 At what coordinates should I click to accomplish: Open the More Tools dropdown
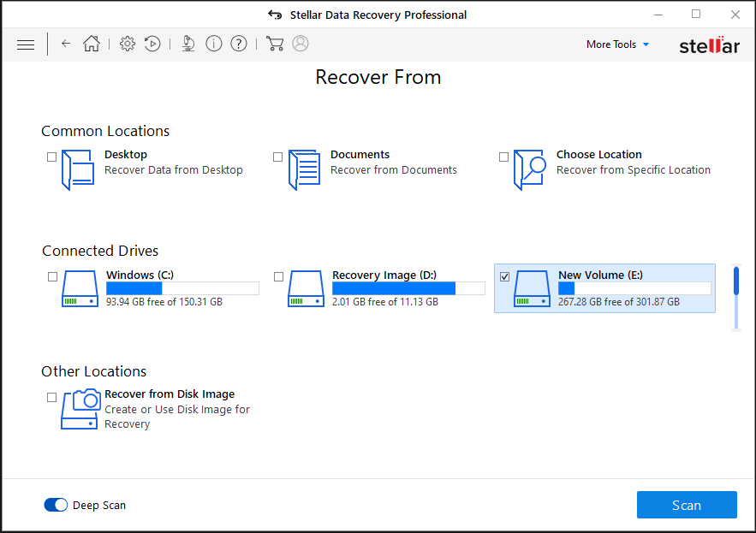pyautogui.click(x=617, y=44)
